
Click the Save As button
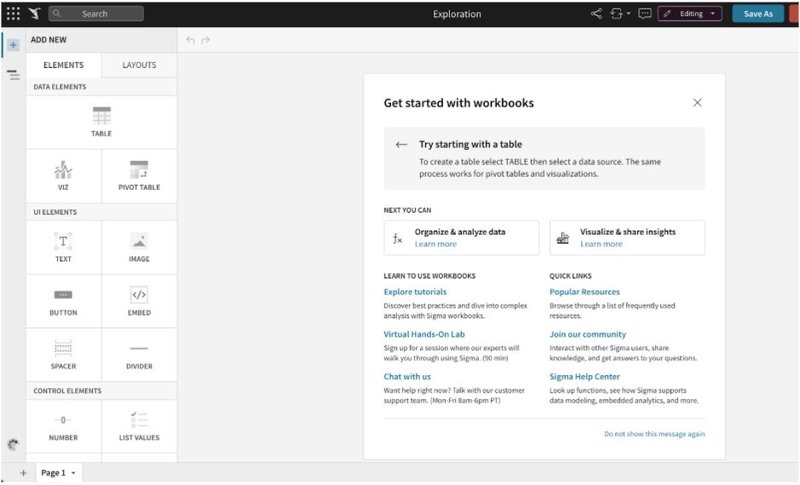point(758,14)
